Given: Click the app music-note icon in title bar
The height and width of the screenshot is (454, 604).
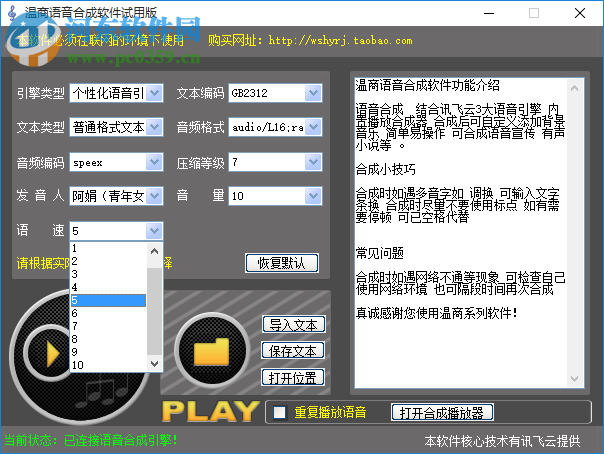Looking at the screenshot, I should click(x=12, y=13).
